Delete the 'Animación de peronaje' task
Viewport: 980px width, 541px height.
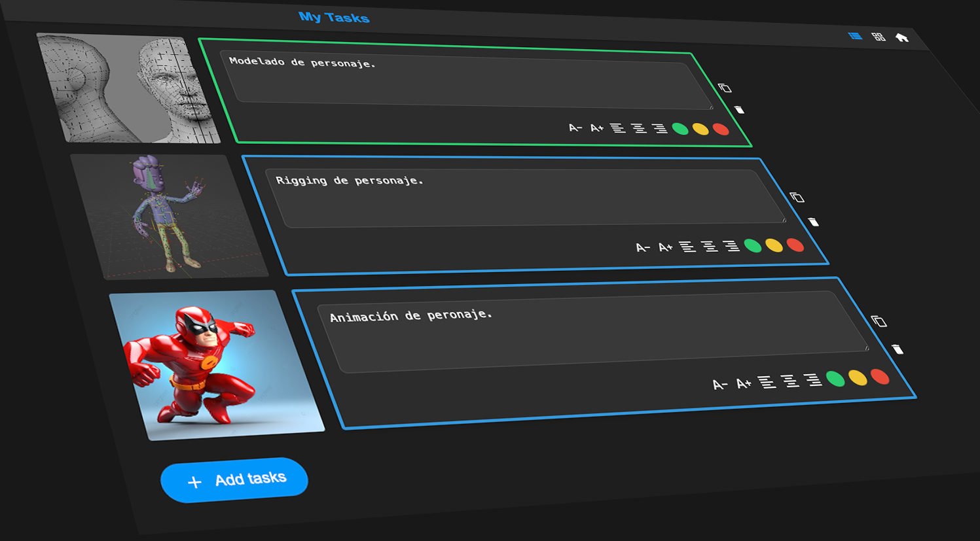[x=898, y=349]
